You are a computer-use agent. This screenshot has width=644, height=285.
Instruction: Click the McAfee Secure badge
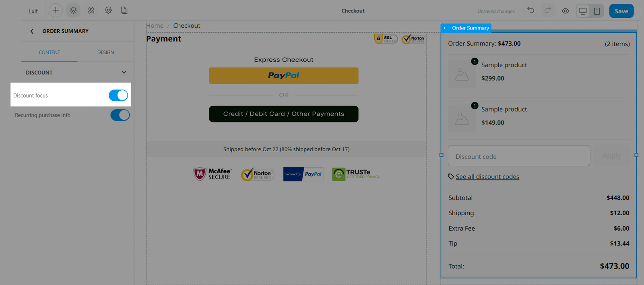point(212,174)
